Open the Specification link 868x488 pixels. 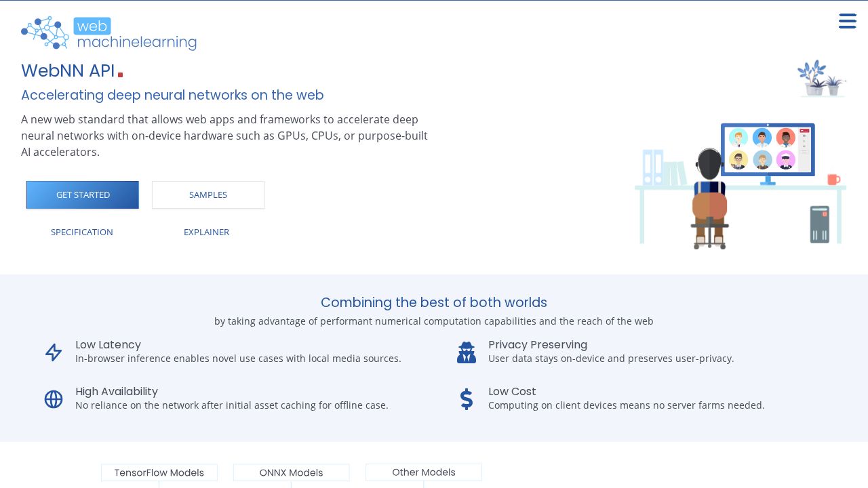(82, 232)
